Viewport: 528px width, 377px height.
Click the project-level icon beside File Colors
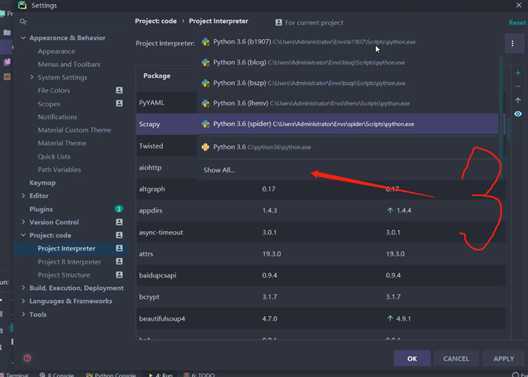point(119,90)
